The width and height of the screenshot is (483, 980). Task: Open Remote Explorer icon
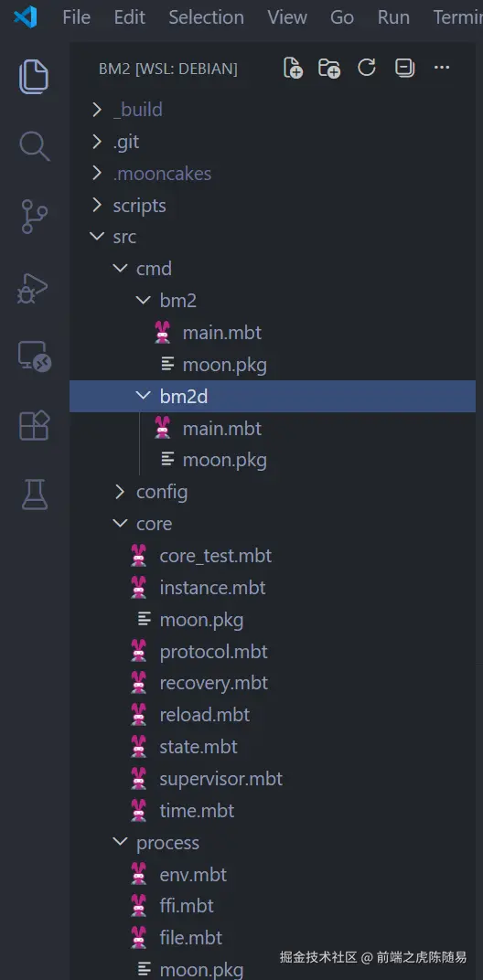[x=34, y=357]
